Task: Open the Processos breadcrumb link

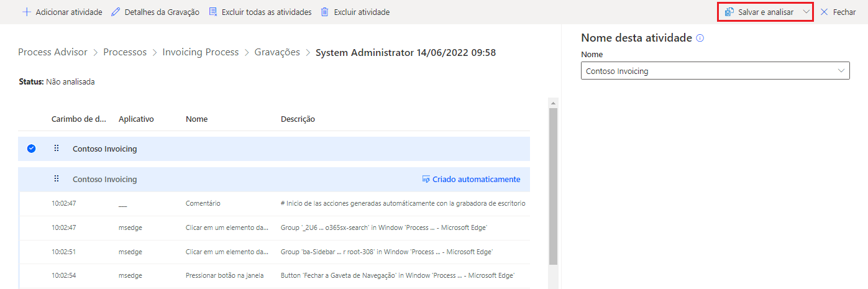Action: tap(125, 52)
